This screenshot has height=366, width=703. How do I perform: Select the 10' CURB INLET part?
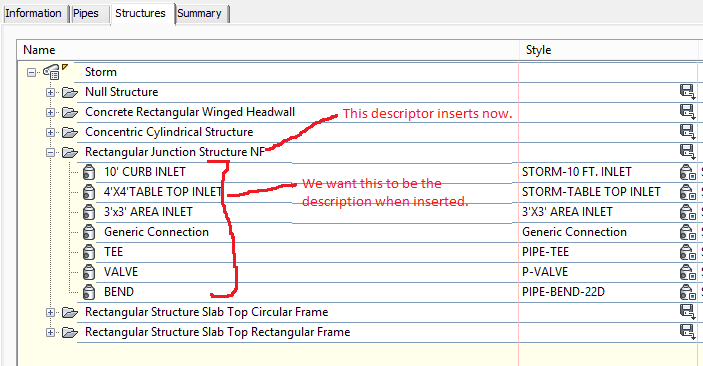[145, 172]
